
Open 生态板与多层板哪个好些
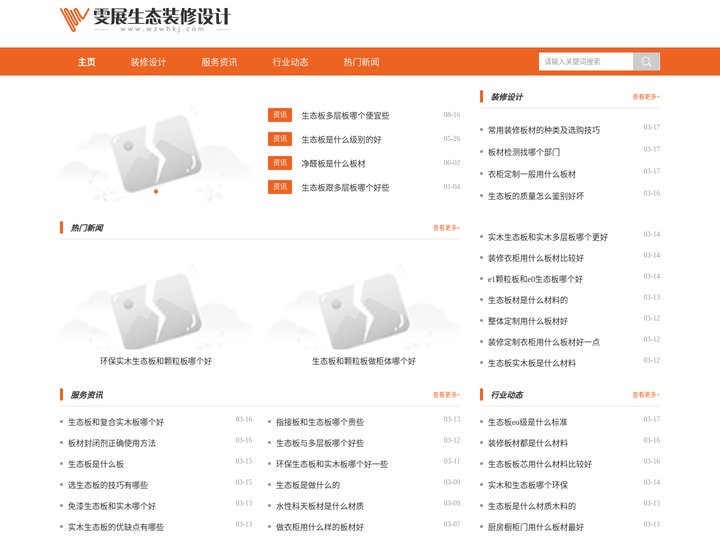[x=320, y=444]
